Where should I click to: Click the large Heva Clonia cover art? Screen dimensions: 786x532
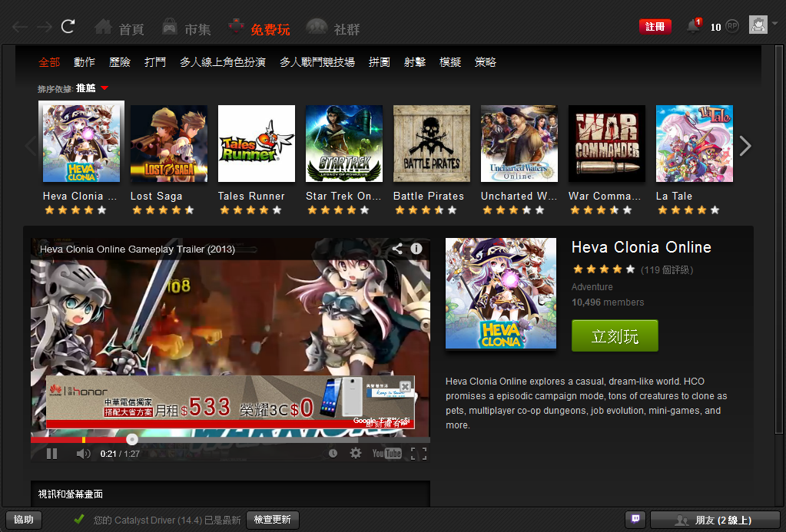pos(501,293)
